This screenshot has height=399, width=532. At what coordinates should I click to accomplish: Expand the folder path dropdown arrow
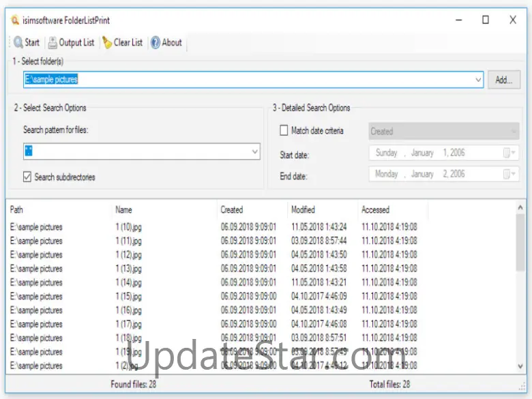(x=477, y=80)
